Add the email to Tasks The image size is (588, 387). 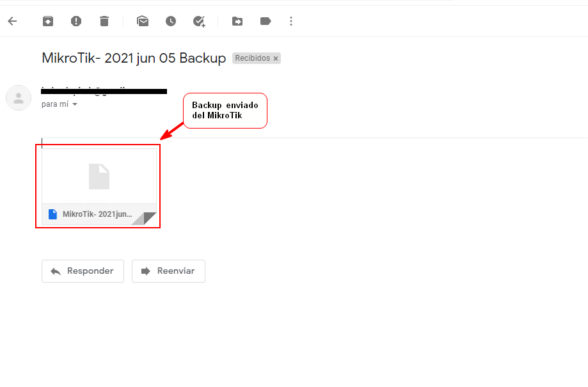[x=199, y=21]
